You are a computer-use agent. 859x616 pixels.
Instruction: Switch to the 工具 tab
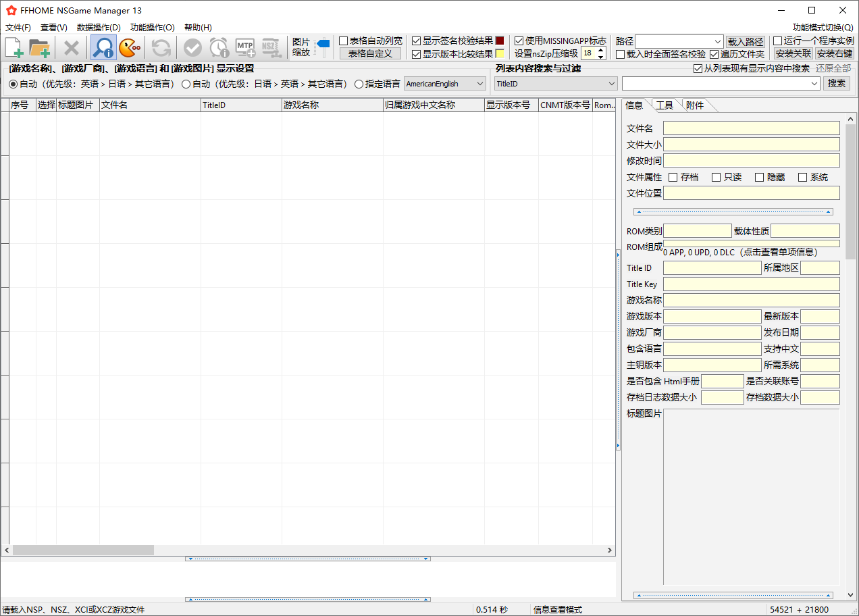[x=665, y=105]
